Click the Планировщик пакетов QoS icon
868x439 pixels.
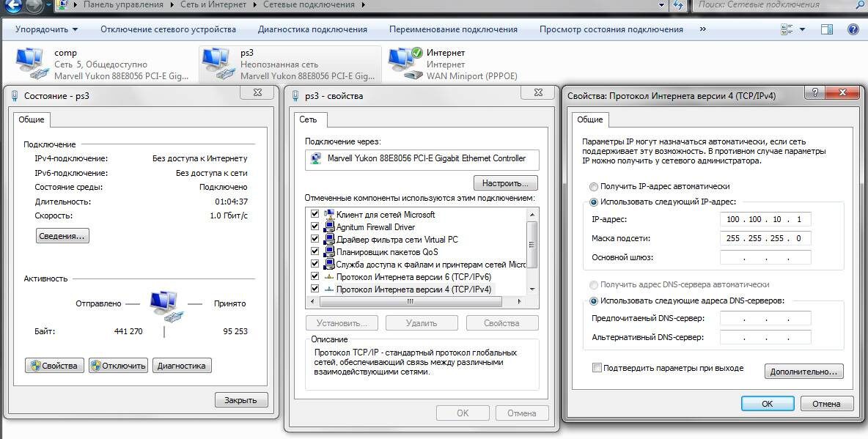tap(329, 252)
